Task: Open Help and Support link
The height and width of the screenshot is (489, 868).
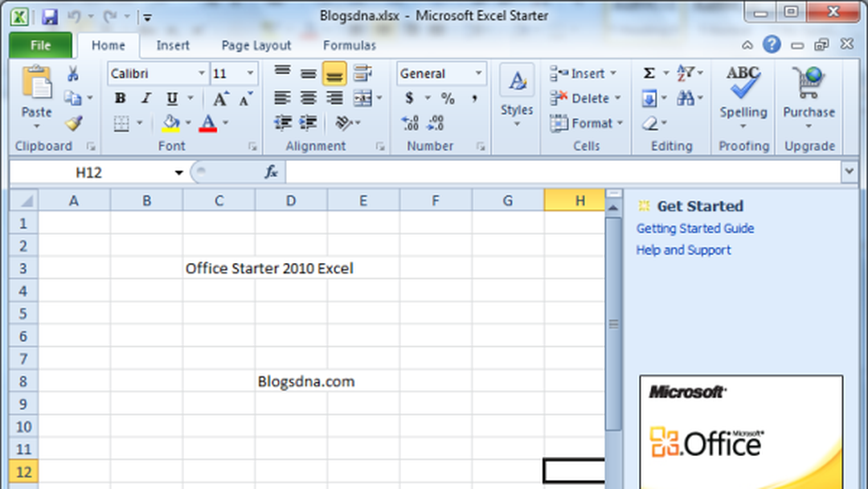Action: tap(683, 250)
